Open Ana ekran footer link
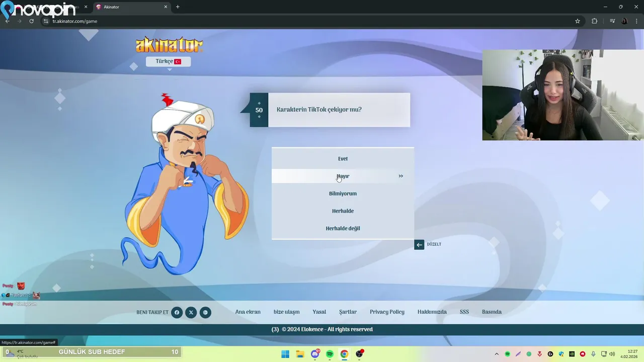 (x=248, y=312)
